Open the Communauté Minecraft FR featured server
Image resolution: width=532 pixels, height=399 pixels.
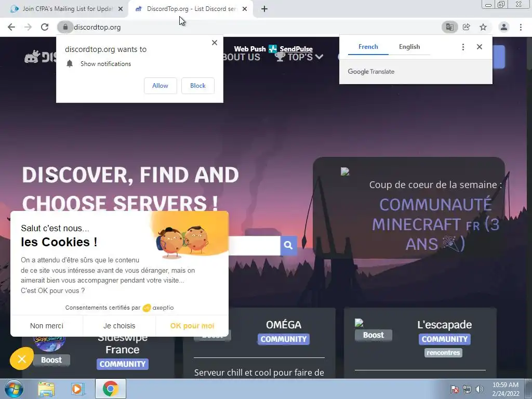click(x=436, y=224)
